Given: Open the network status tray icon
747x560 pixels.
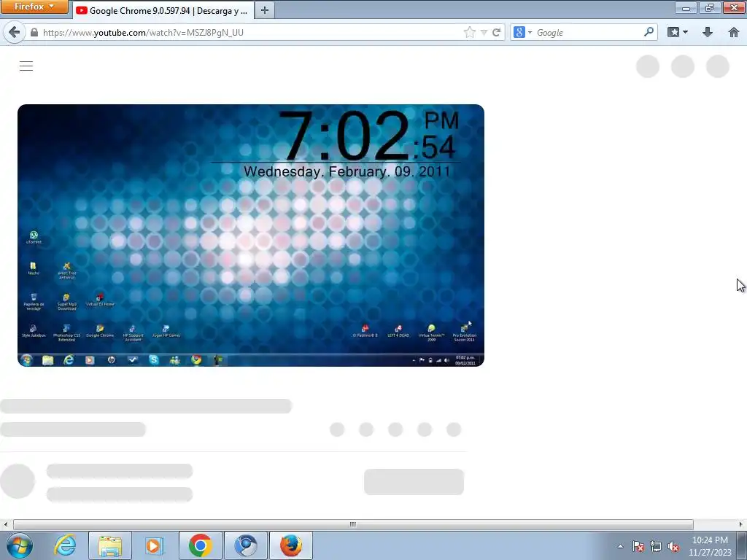Looking at the screenshot, I should click(656, 547).
